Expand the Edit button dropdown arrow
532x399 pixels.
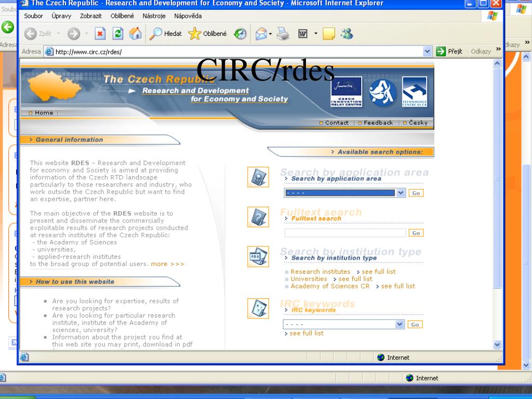[315, 34]
